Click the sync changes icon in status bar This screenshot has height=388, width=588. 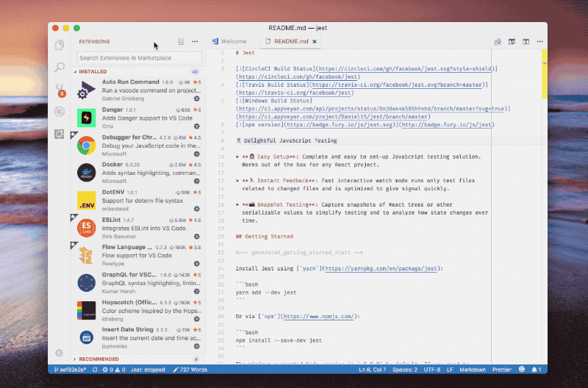96,370
